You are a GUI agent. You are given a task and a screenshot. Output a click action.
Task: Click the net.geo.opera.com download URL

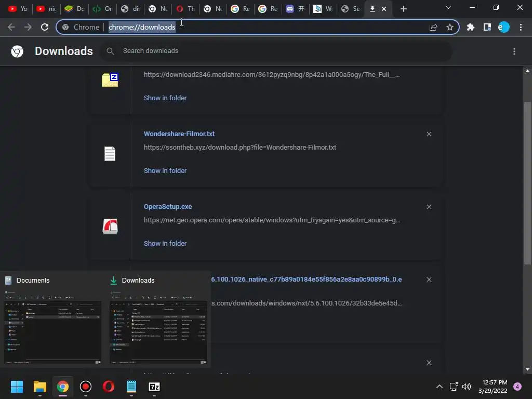(x=272, y=220)
